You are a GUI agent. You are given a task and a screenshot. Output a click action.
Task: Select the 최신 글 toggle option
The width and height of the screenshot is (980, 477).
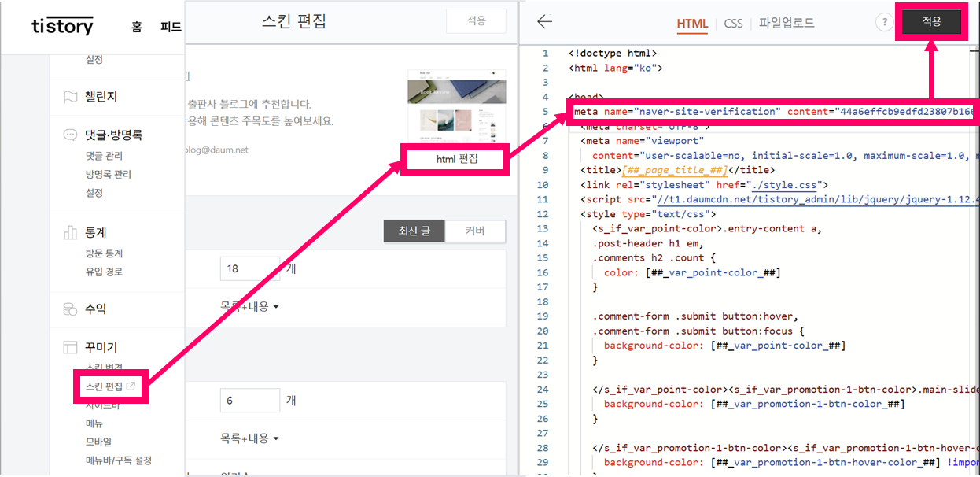pyautogui.click(x=414, y=231)
